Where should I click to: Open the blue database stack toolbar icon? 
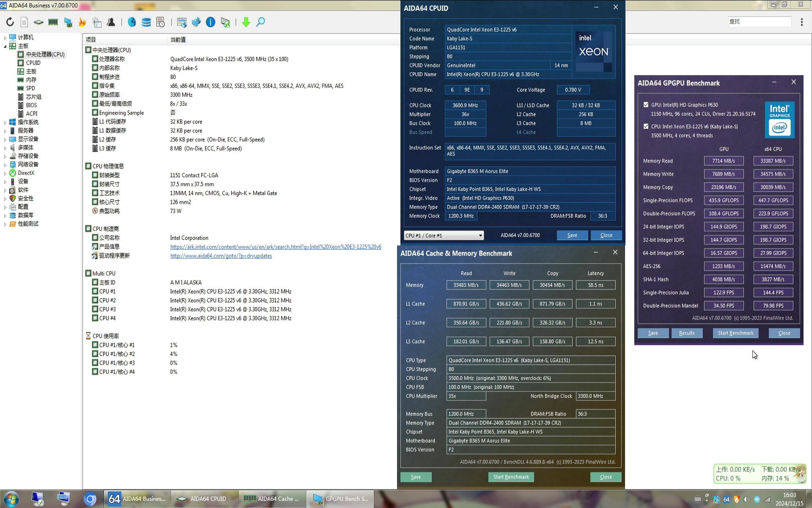[146, 22]
